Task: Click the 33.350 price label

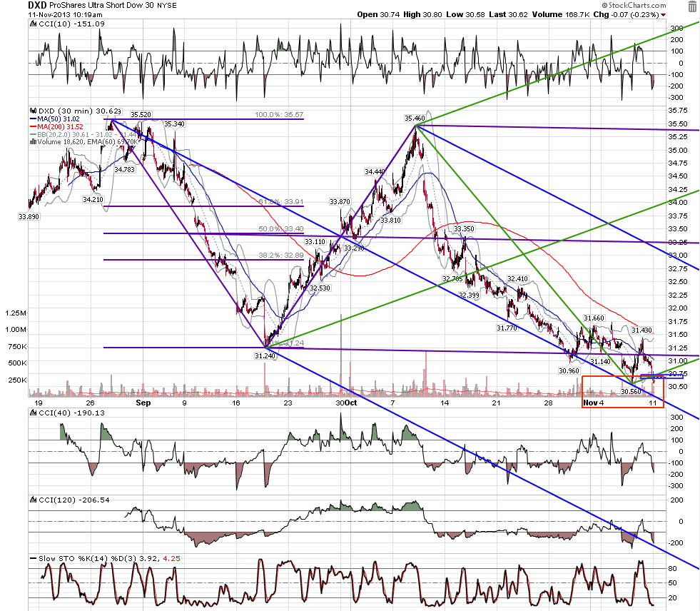Action: click(464, 228)
